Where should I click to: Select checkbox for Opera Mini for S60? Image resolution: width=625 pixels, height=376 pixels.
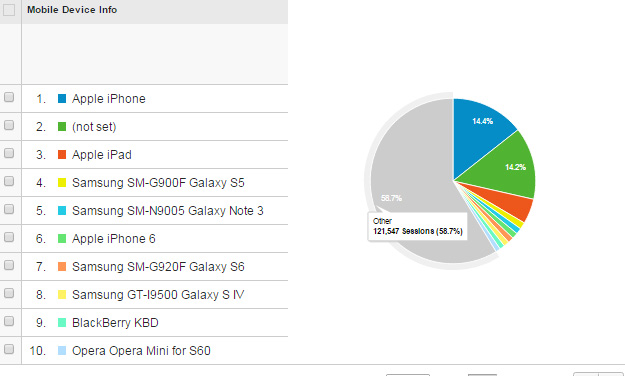(9, 349)
